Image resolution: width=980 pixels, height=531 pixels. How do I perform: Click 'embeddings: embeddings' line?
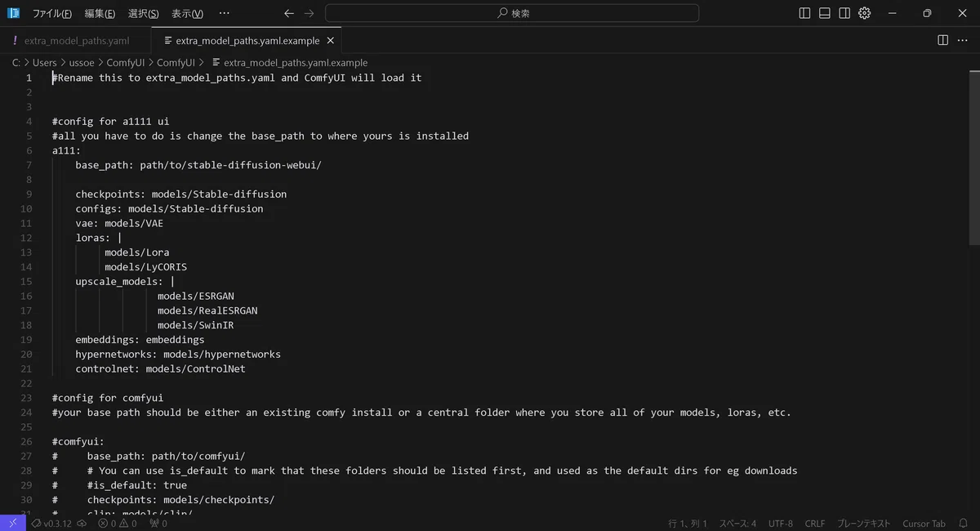[140, 340]
